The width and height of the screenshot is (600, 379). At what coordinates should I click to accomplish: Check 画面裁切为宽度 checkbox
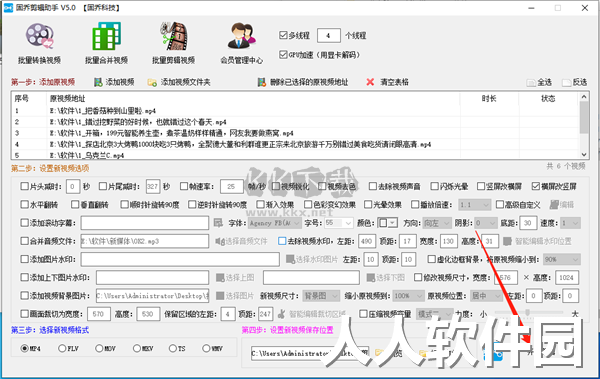pyautogui.click(x=24, y=314)
